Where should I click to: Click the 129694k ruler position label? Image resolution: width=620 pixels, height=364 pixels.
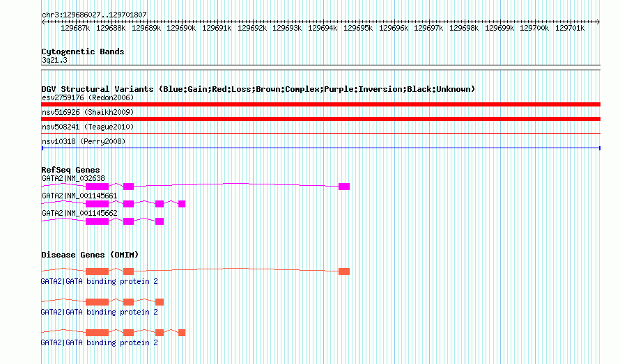click(323, 28)
